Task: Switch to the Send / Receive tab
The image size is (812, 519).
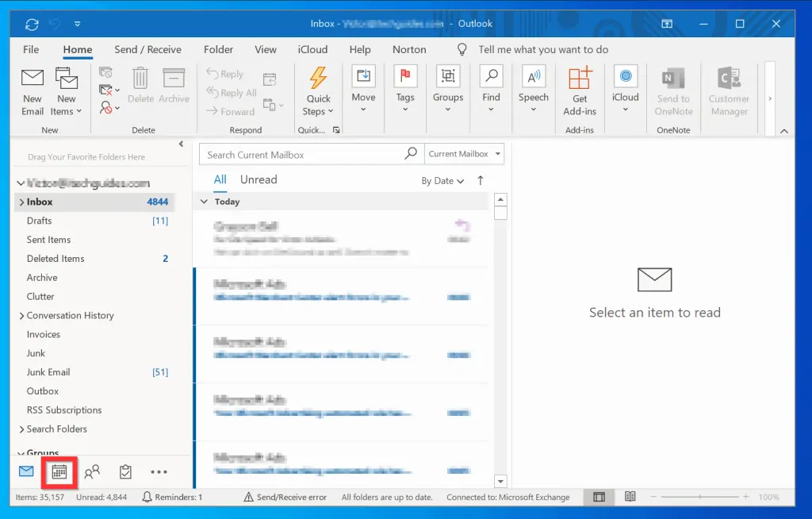Action: (147, 49)
